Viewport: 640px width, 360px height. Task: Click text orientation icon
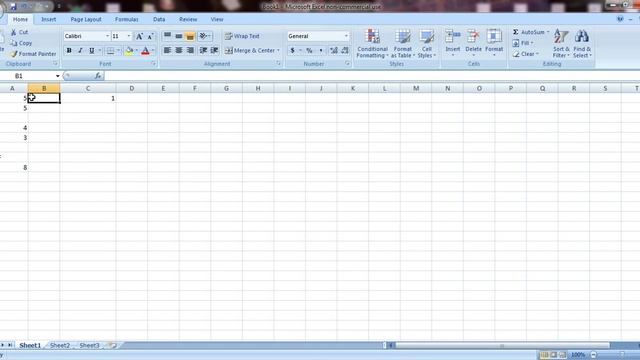pos(203,36)
